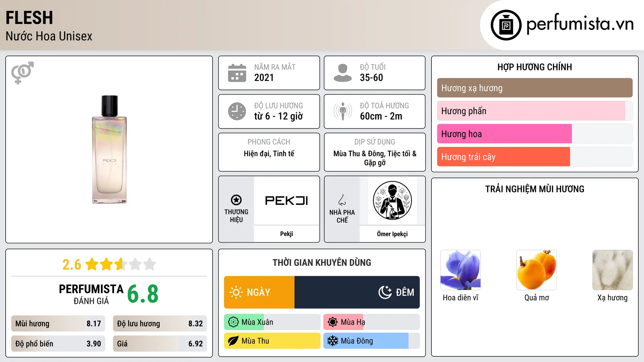Click the perfumer illustration avatar
644x362 pixels.
click(x=392, y=200)
